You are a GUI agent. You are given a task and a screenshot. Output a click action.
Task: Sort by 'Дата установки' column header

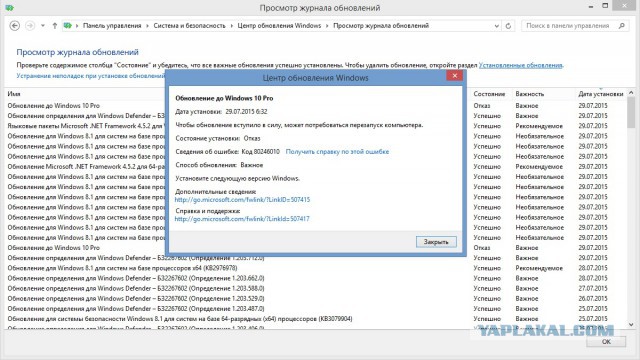(x=600, y=94)
